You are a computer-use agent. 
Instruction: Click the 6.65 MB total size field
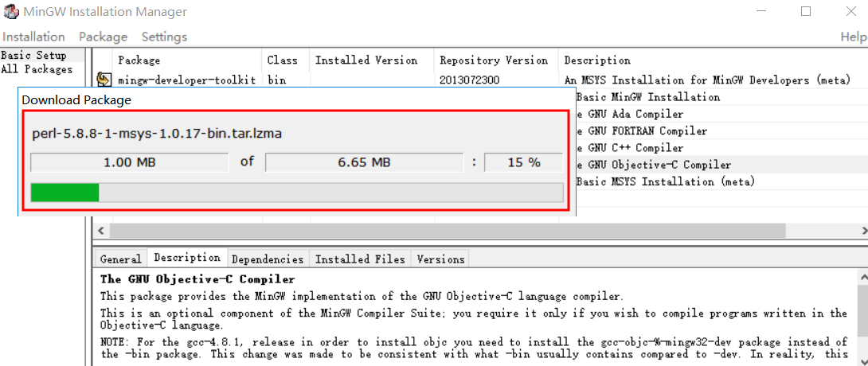(x=364, y=162)
